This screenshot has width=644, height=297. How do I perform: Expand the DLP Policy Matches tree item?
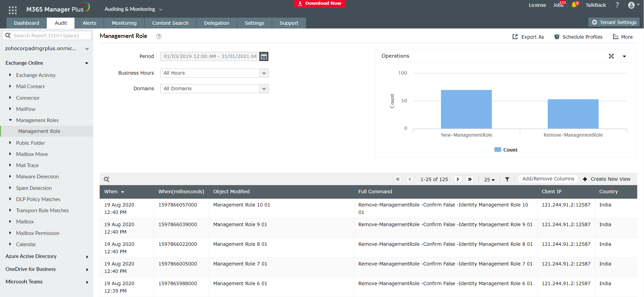[x=10, y=199]
